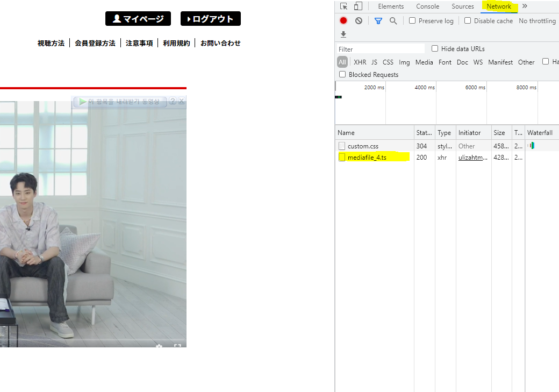Sort by the Type column header
This screenshot has height=392, width=559.
pyautogui.click(x=445, y=133)
